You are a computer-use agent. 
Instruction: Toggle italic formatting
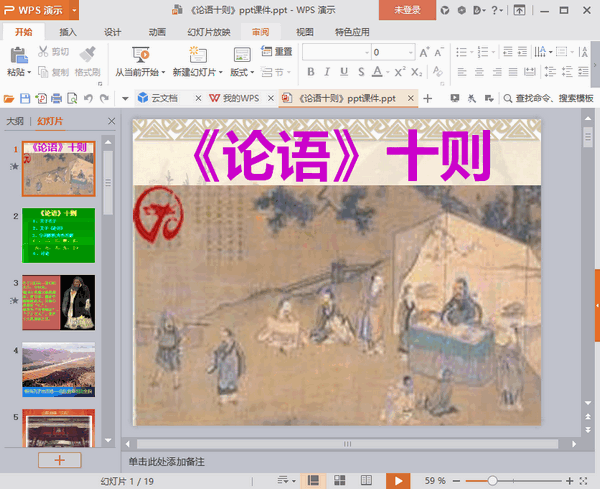(x=327, y=72)
